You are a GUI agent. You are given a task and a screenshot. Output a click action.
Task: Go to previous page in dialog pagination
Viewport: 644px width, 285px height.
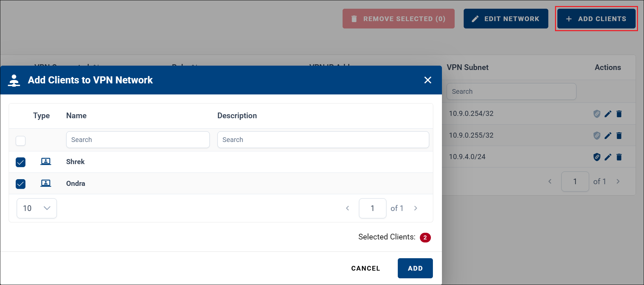(348, 208)
